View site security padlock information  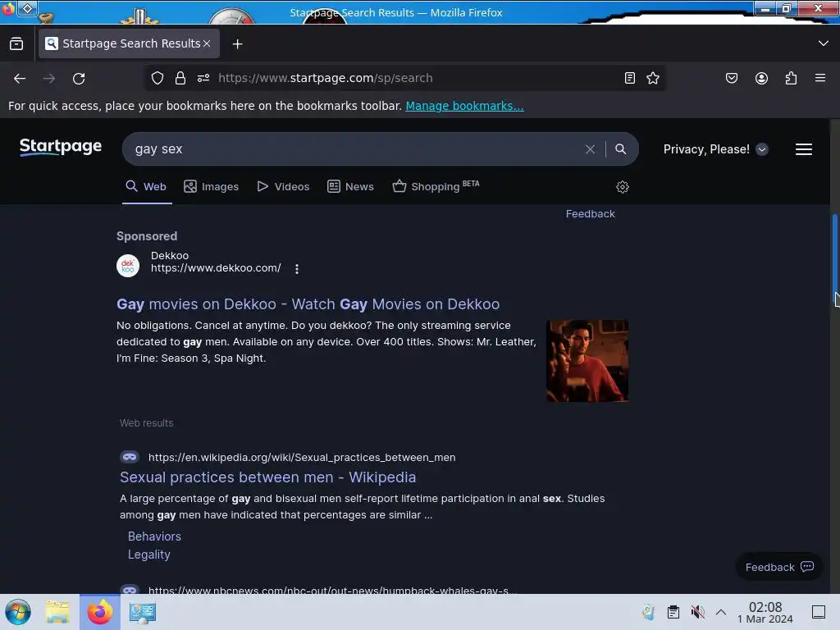[180, 78]
